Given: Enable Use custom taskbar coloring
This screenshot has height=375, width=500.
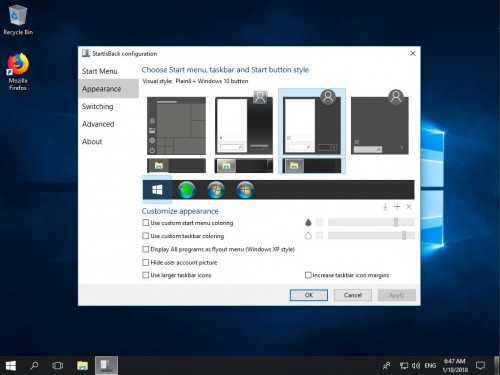Looking at the screenshot, I should tap(183, 236).
